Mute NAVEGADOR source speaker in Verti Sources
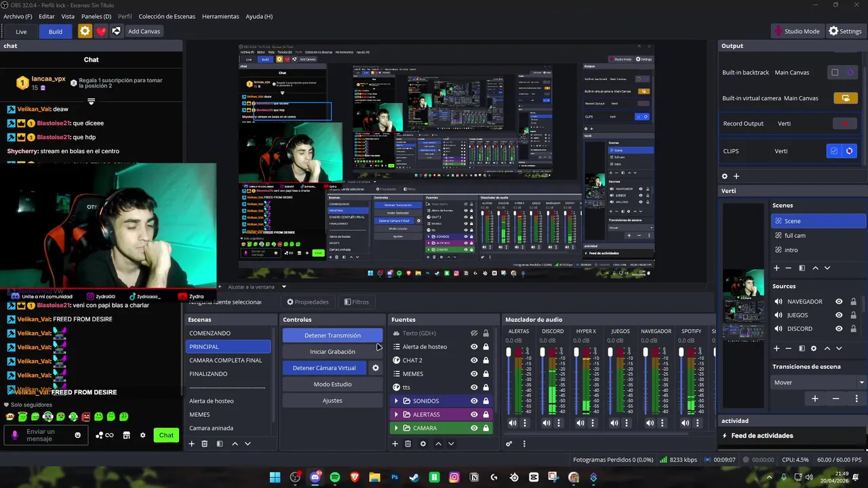The height and width of the screenshot is (488, 868). click(778, 302)
